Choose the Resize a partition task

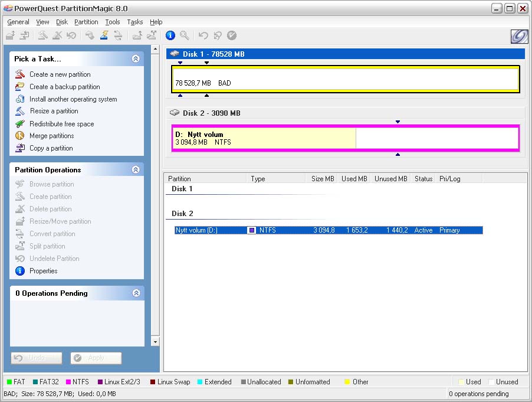tap(54, 111)
